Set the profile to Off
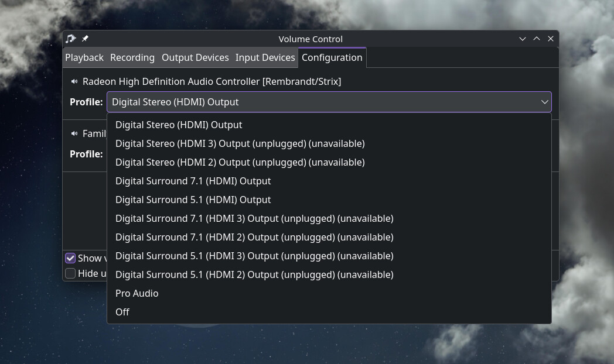 pos(122,312)
